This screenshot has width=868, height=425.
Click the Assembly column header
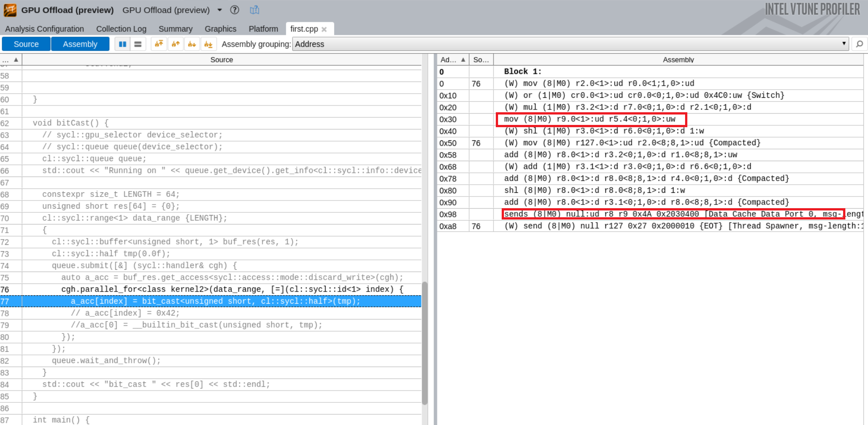pyautogui.click(x=678, y=60)
